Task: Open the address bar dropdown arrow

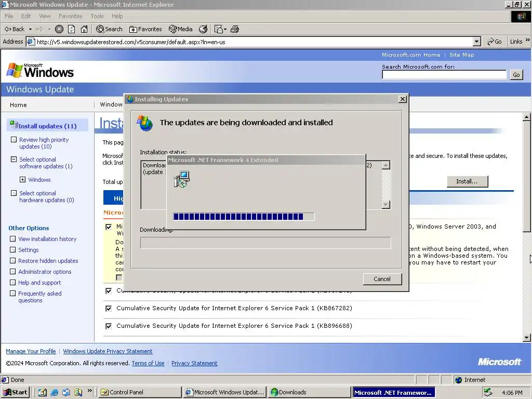Action: (477, 42)
